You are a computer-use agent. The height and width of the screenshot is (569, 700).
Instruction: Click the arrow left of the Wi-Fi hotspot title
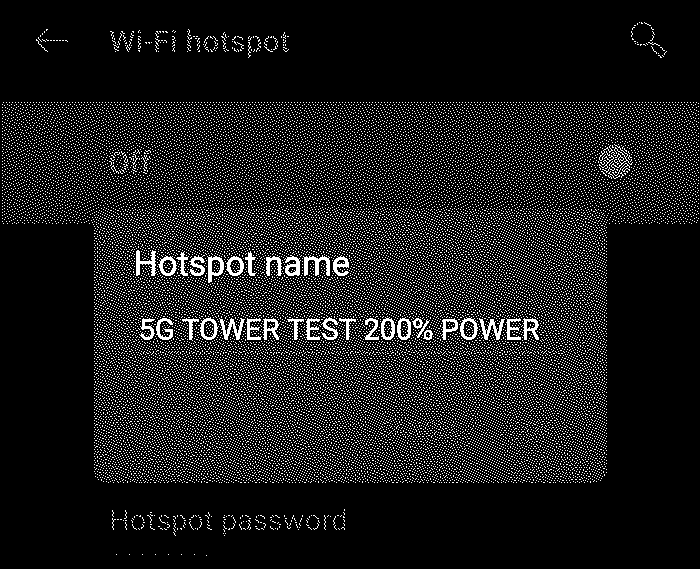click(x=52, y=41)
